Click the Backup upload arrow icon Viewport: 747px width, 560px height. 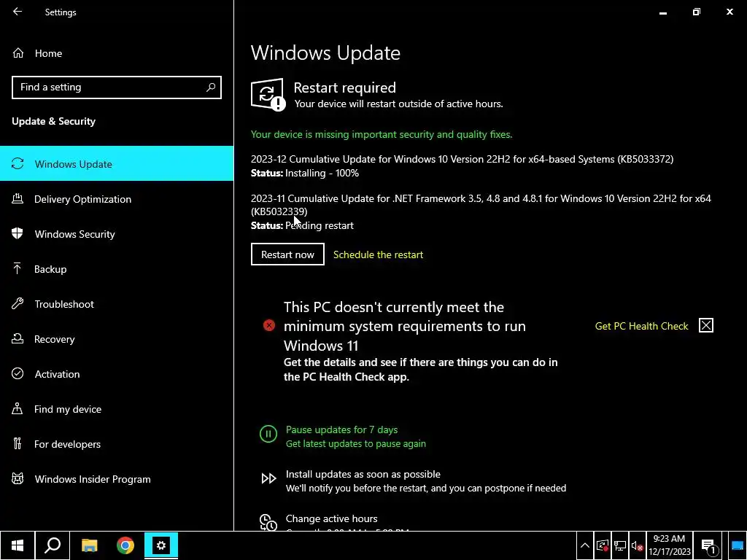(x=18, y=268)
